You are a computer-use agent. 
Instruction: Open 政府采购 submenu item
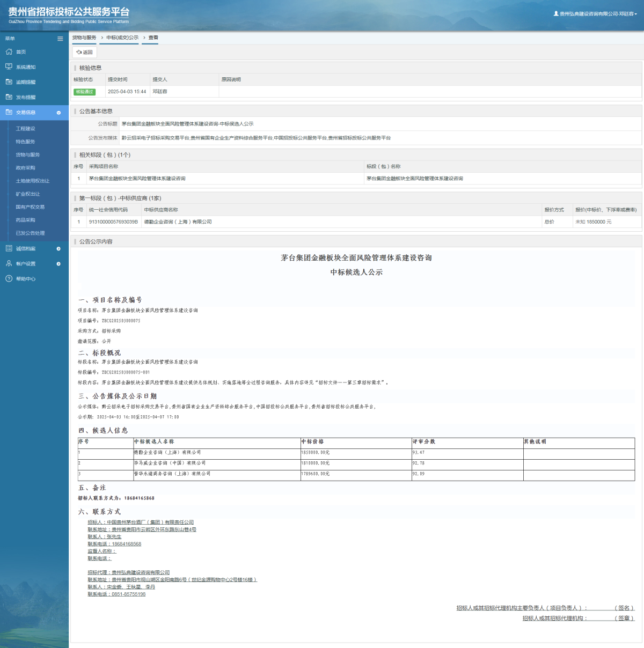[x=25, y=168]
